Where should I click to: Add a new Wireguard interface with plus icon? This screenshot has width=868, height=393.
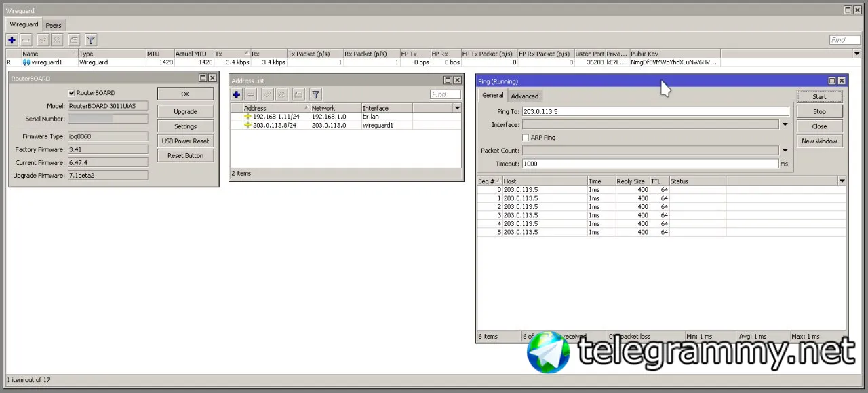tap(12, 40)
